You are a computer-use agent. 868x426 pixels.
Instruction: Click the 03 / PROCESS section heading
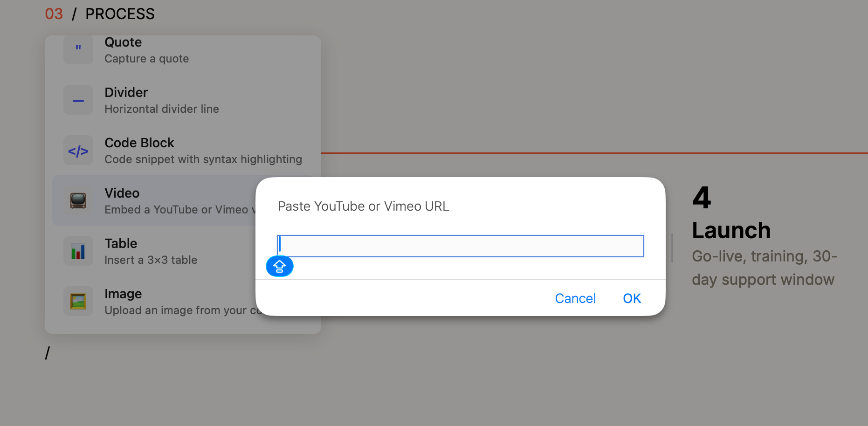100,14
